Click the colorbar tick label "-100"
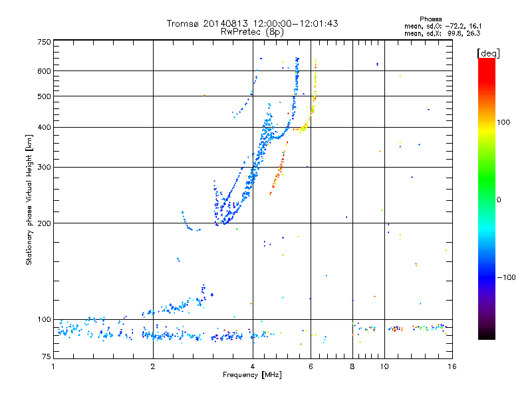This screenshot has height=399, width=532. (x=506, y=277)
